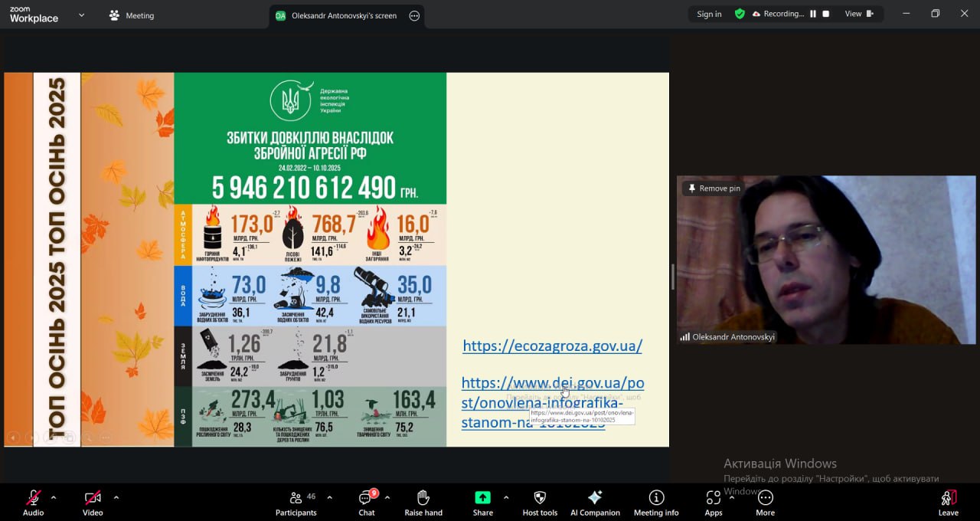Click State Ecological Inspection trident logo
Viewport: 980px width, 521px height.
pos(291,101)
